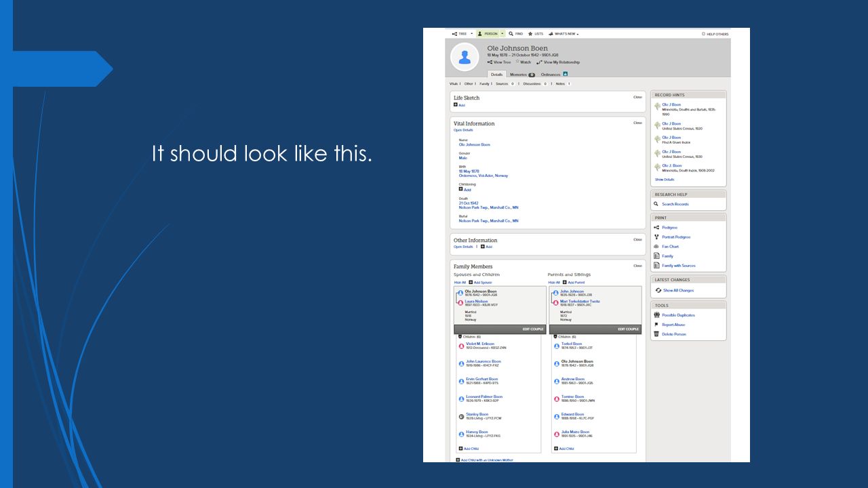The image size is (868, 488).
Task: Open Tomine Boen's person icon
Action: (x=557, y=399)
